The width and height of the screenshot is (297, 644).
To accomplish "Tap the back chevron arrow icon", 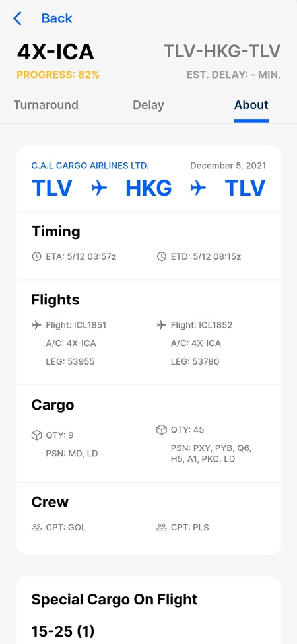I will click(x=17, y=18).
